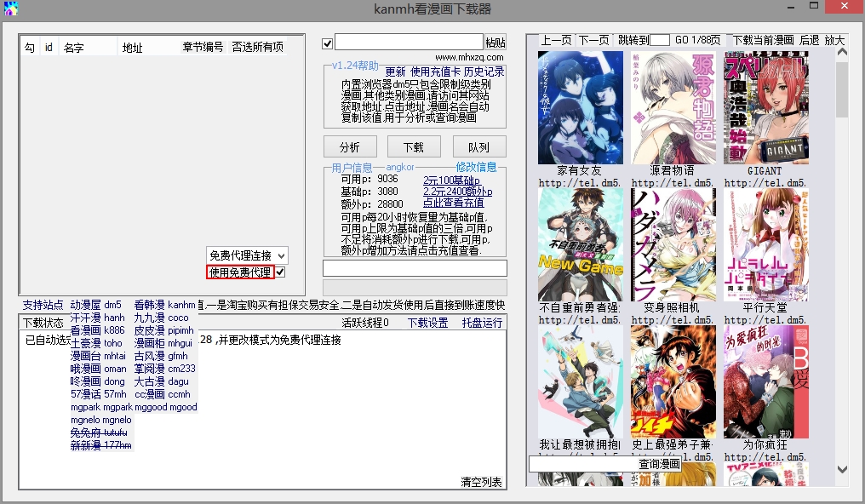Click the 看漫画 k886 site link
This screenshot has width=865, height=504.
(98, 330)
